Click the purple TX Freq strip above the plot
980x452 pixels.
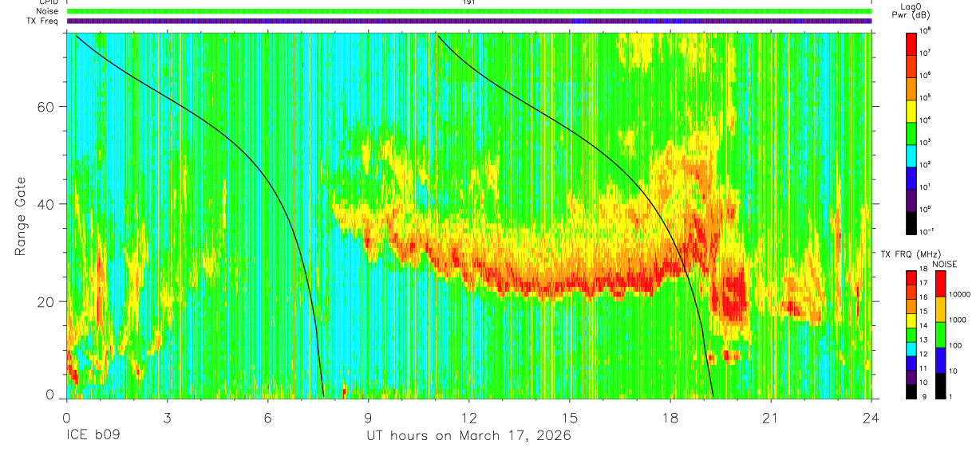pos(469,21)
